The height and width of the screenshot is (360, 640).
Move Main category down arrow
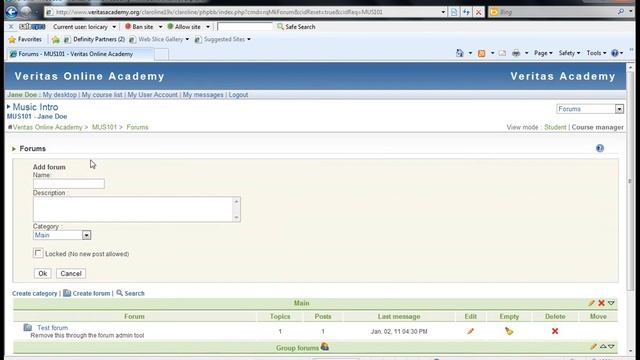[x=611, y=303]
